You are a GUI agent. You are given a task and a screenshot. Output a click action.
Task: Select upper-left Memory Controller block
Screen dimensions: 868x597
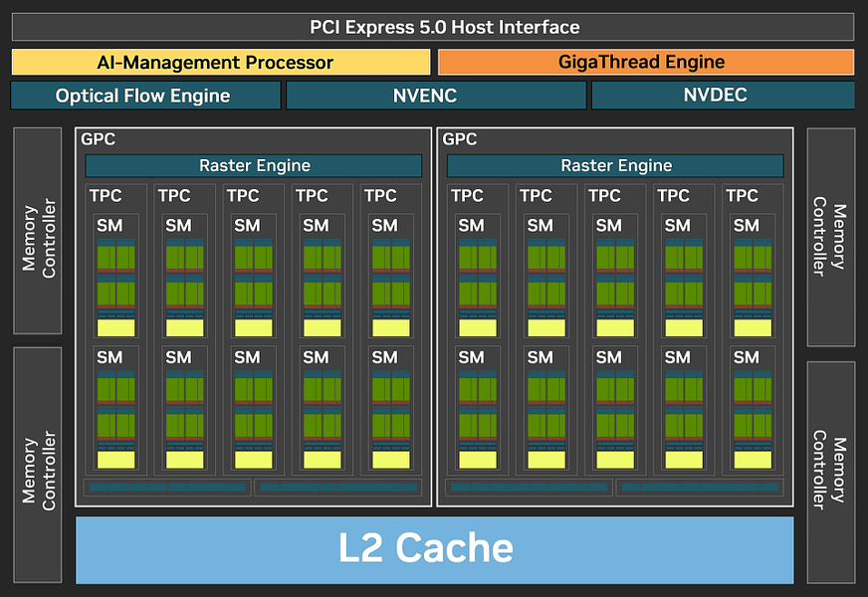(x=38, y=231)
